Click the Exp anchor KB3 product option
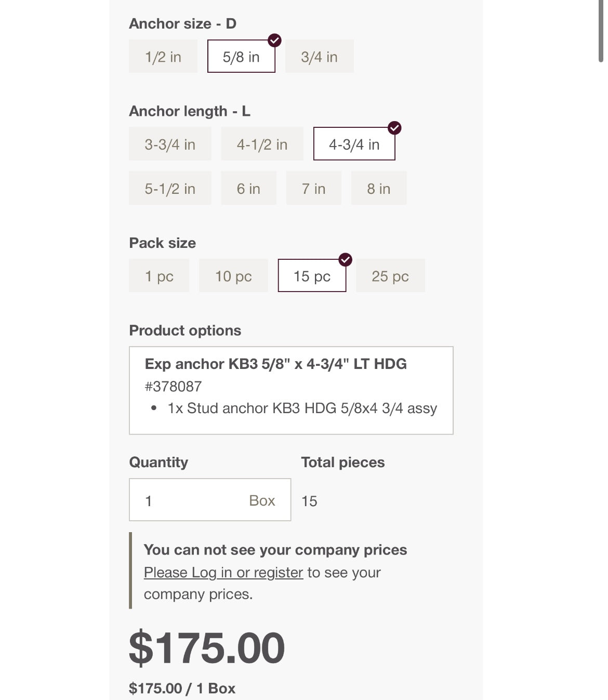This screenshot has height=700, width=608. pos(291,390)
